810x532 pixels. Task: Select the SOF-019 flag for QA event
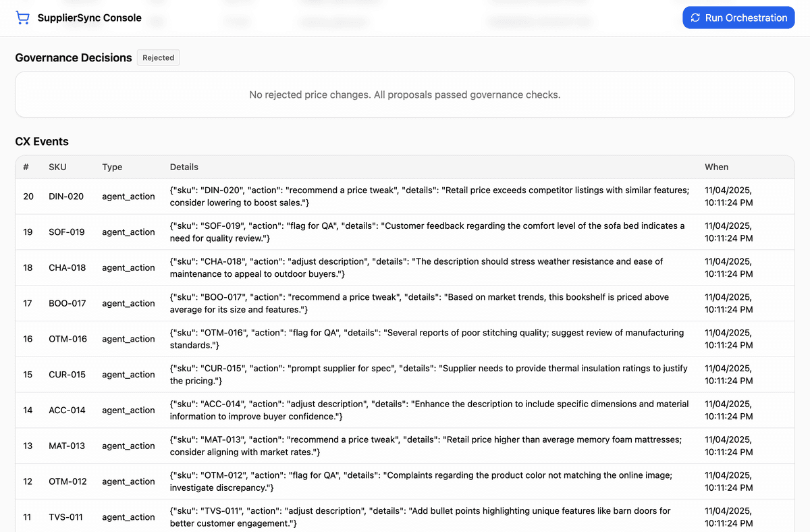pyautogui.click(x=405, y=232)
